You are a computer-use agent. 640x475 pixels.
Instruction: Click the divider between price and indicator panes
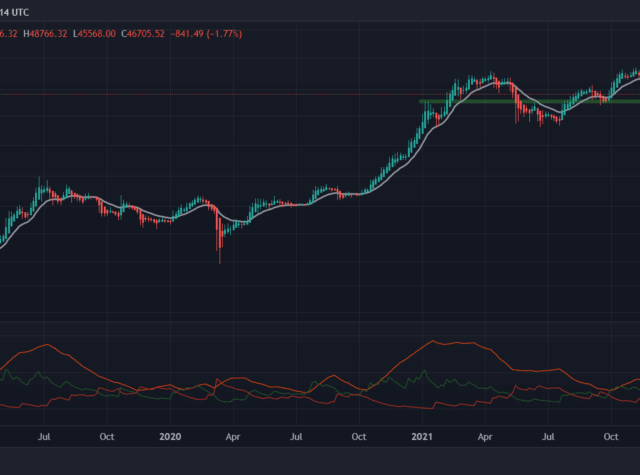320,322
